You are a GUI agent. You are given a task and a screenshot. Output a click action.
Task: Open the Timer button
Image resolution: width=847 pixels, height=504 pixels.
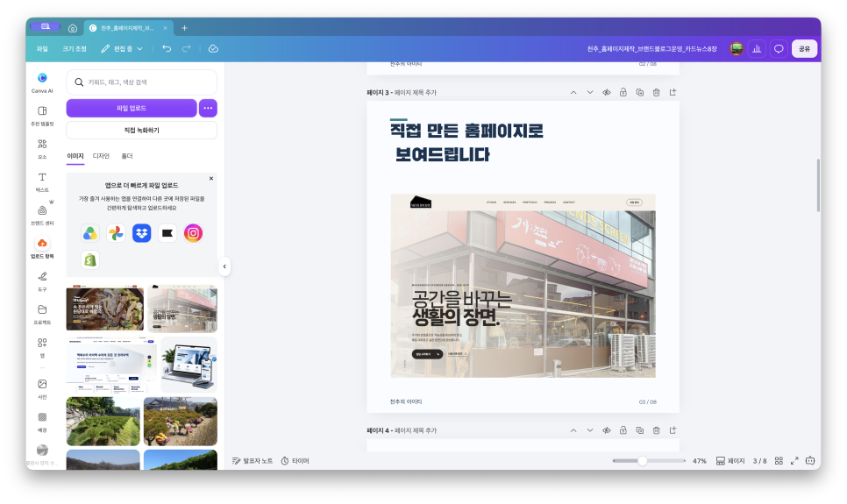pyautogui.click(x=295, y=461)
